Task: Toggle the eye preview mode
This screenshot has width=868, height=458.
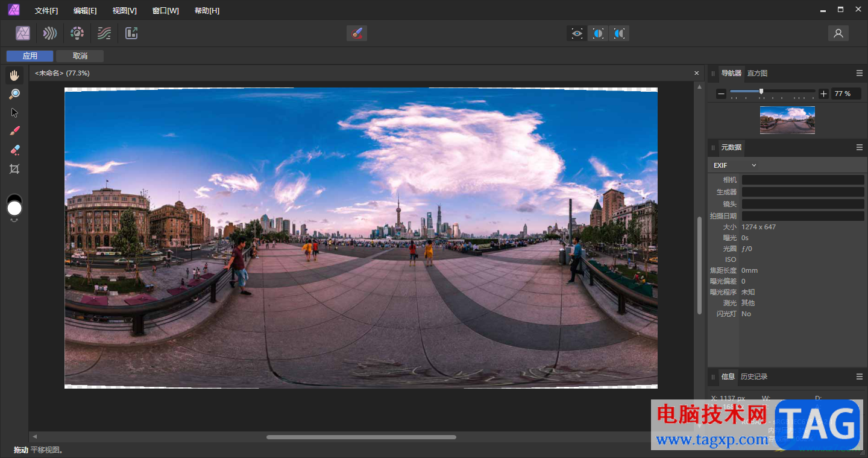Action: 577,33
